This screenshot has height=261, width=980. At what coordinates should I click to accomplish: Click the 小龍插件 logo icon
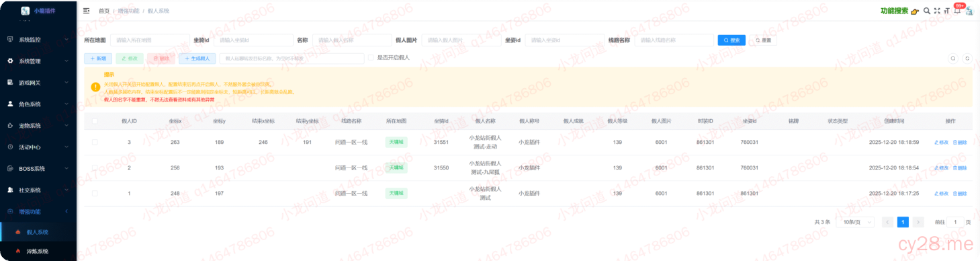pos(26,11)
